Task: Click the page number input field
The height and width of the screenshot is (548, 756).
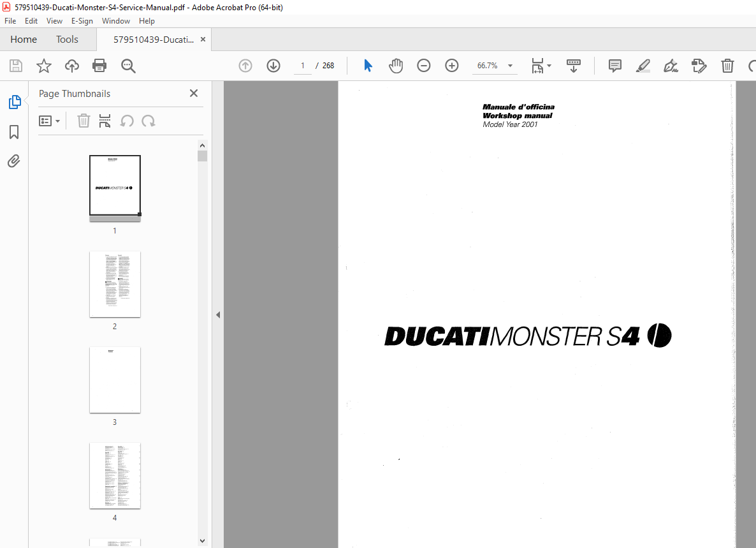Action: point(303,66)
